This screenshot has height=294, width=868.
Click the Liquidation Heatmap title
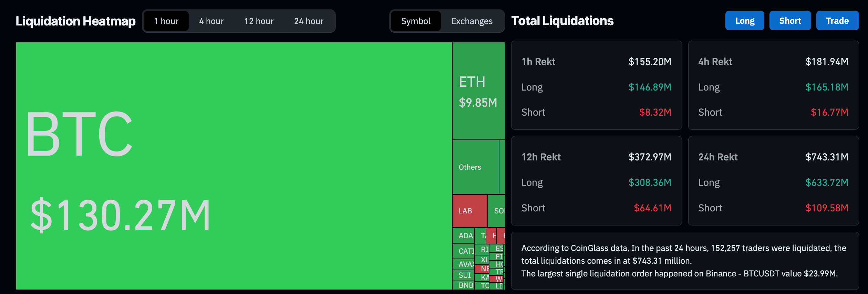click(75, 21)
